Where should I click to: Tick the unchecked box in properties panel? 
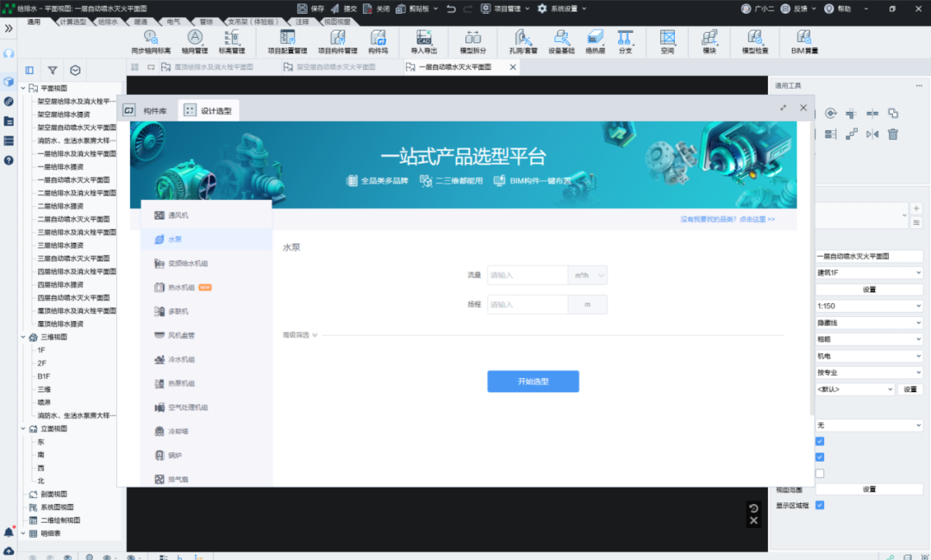pyautogui.click(x=820, y=473)
